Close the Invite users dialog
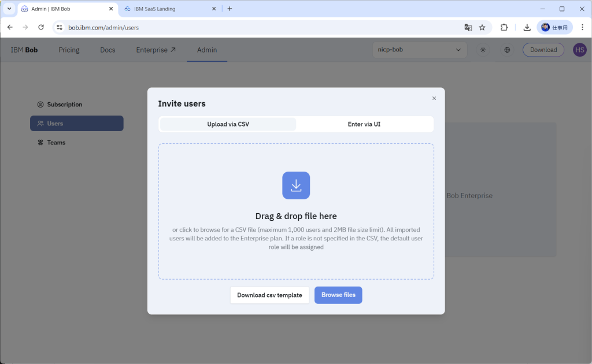The height and width of the screenshot is (364, 592). [x=434, y=98]
